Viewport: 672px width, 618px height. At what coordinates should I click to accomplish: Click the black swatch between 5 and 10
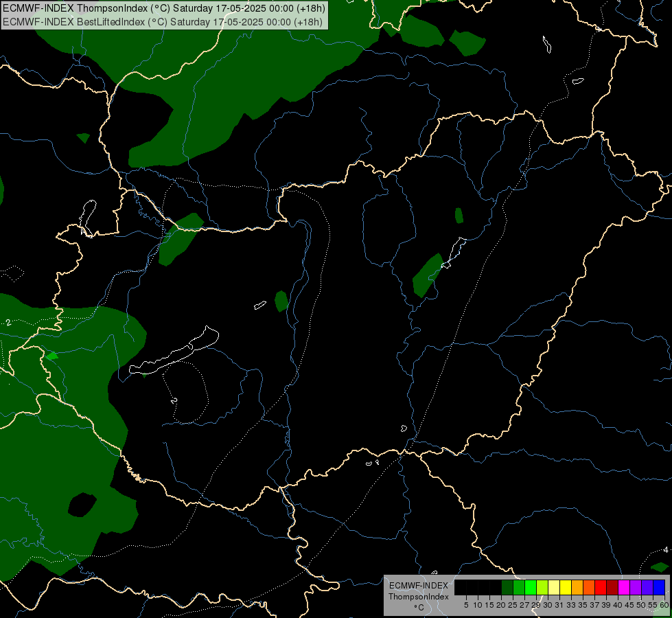(472, 588)
